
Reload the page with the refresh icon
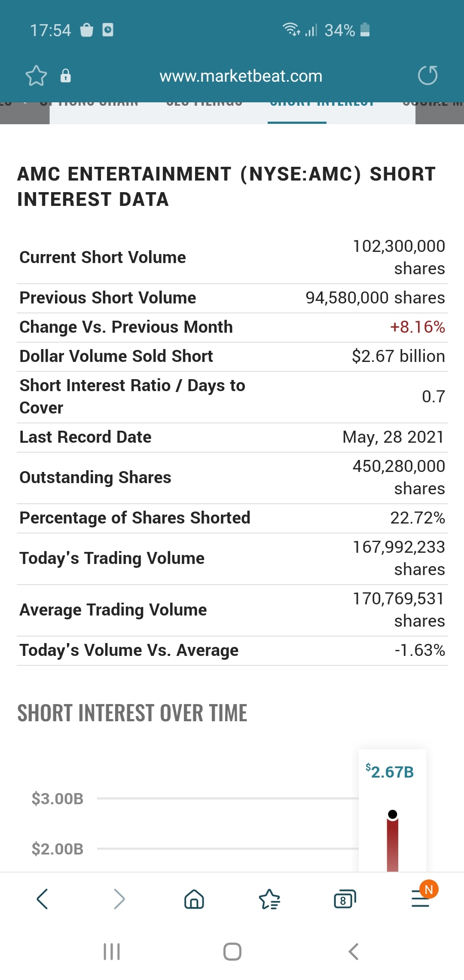427,76
